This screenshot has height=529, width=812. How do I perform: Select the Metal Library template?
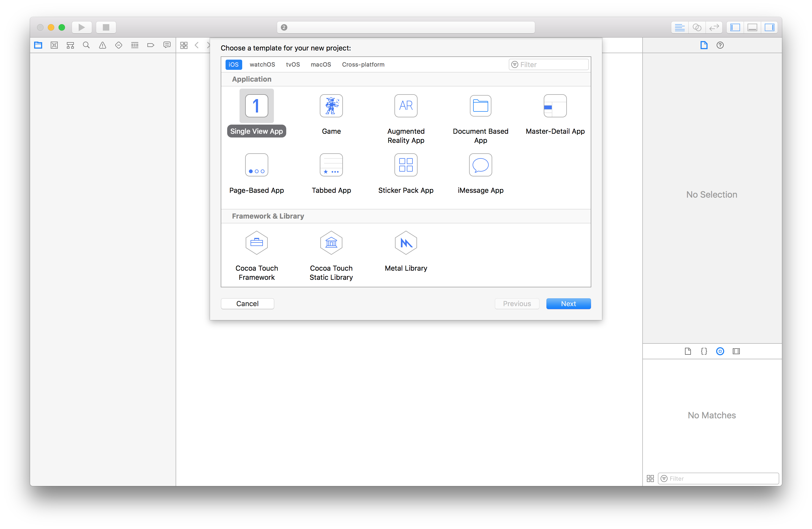(406, 252)
